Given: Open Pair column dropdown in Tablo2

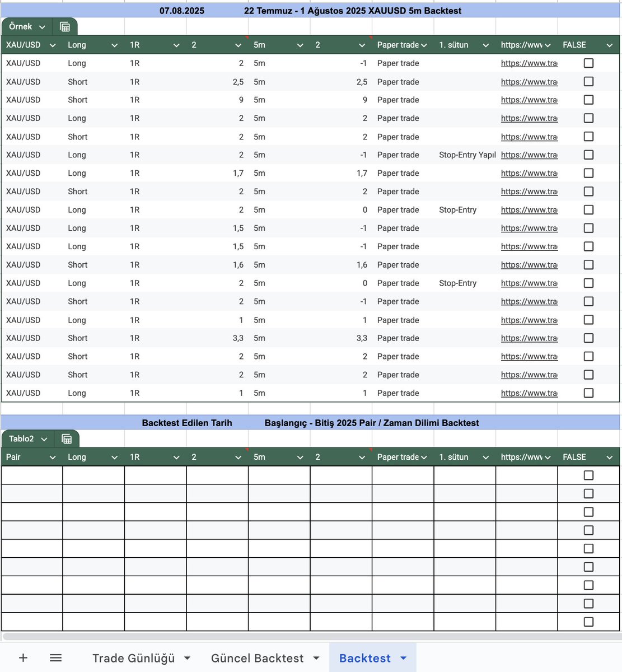Looking at the screenshot, I should click(53, 458).
